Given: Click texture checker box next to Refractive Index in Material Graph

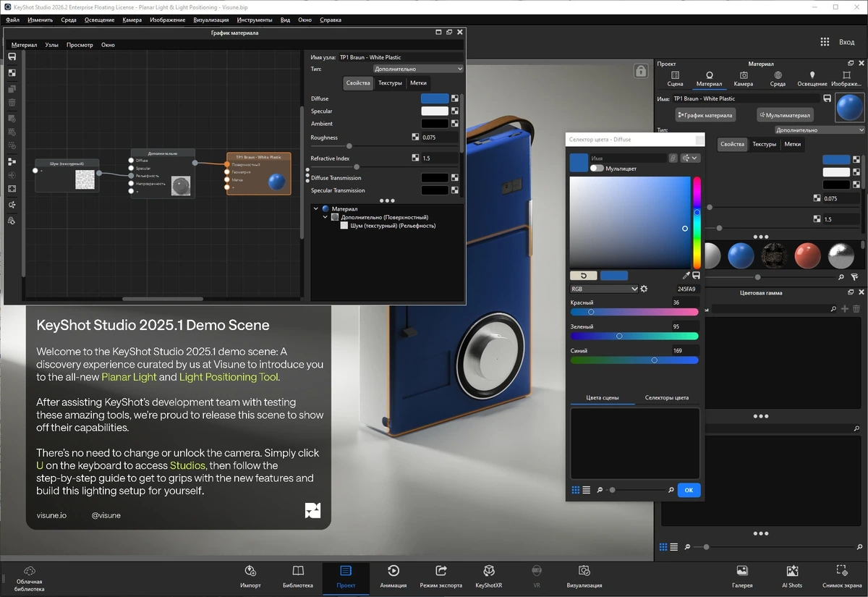Looking at the screenshot, I should pos(416,158).
